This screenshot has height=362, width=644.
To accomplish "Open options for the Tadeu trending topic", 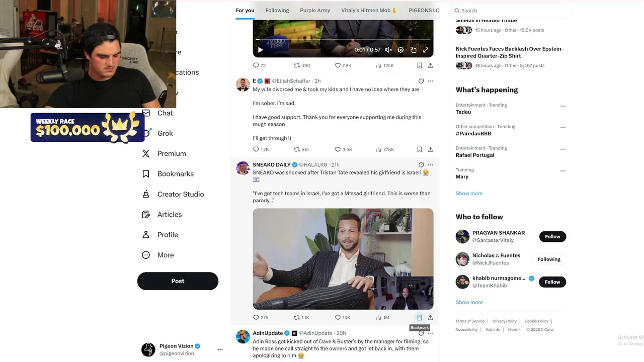I will pos(563,106).
